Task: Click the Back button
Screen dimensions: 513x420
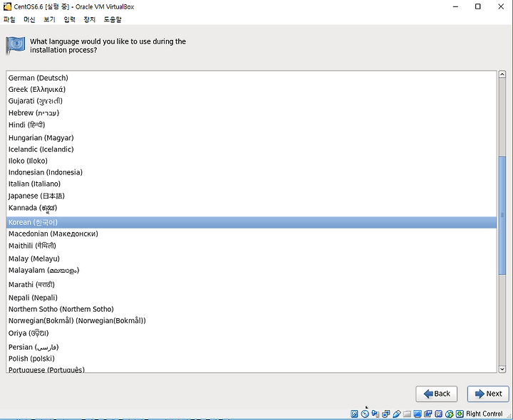Action: 437,394
